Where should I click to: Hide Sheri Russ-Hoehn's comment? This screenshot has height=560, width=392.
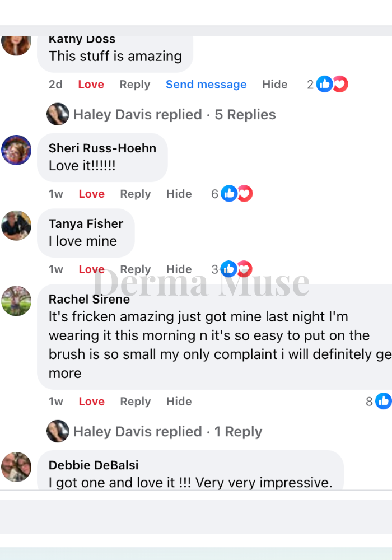179,194
